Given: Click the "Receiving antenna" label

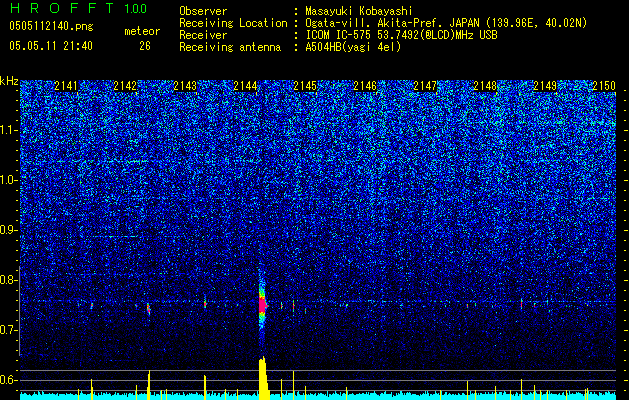Looking at the screenshot, I should pos(230,47).
